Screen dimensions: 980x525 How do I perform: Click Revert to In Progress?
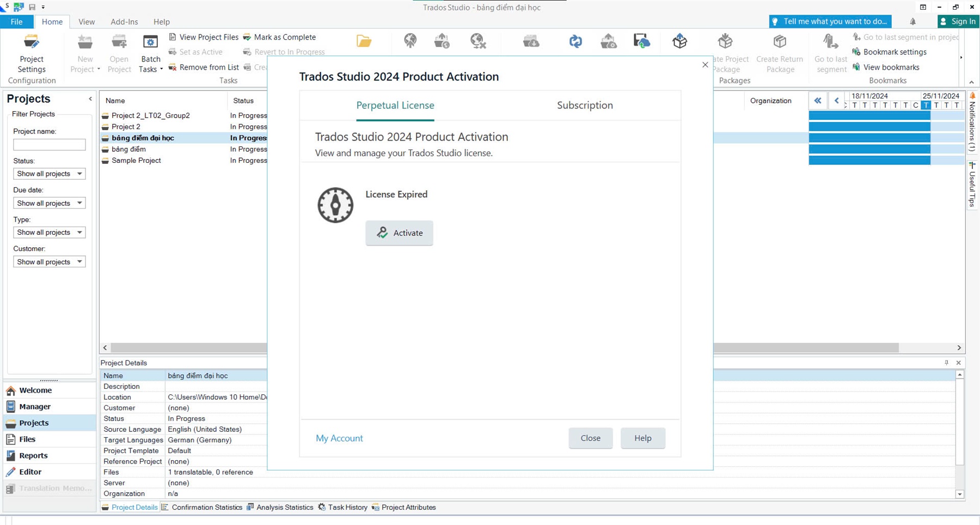click(x=284, y=52)
